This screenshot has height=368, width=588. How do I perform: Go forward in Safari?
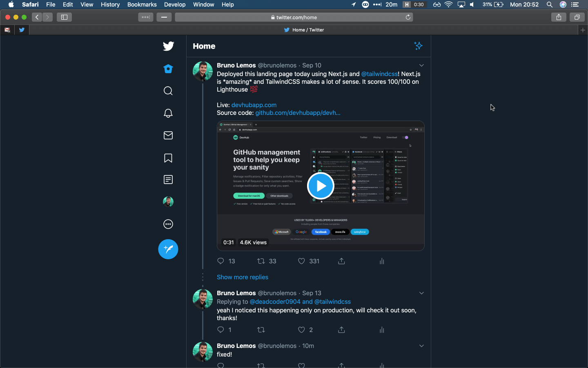pyautogui.click(x=48, y=17)
